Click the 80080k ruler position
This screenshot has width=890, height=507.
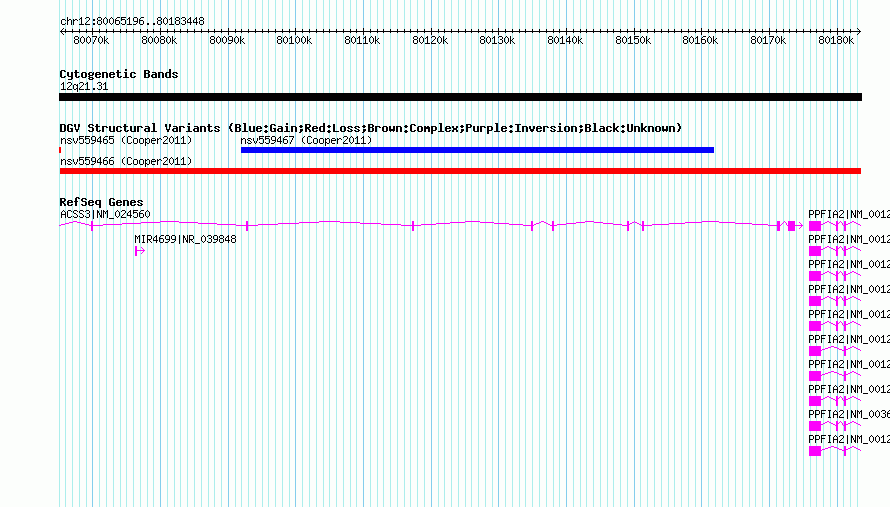pos(159,40)
